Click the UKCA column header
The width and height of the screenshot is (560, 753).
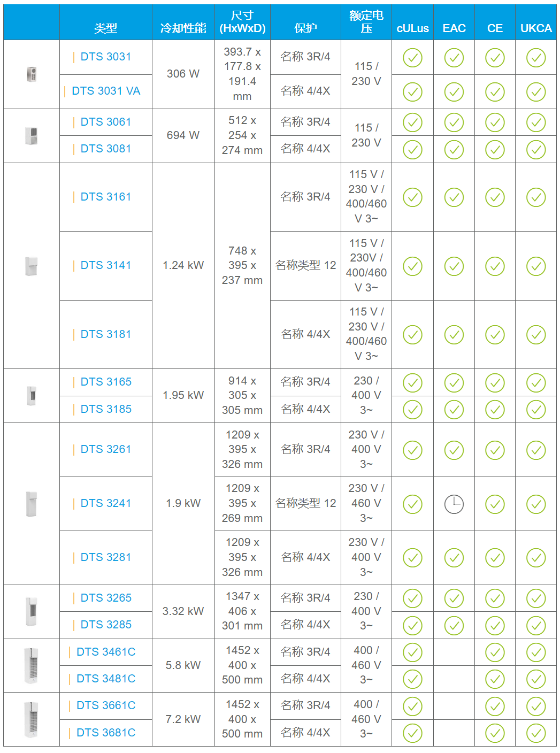coord(536,28)
